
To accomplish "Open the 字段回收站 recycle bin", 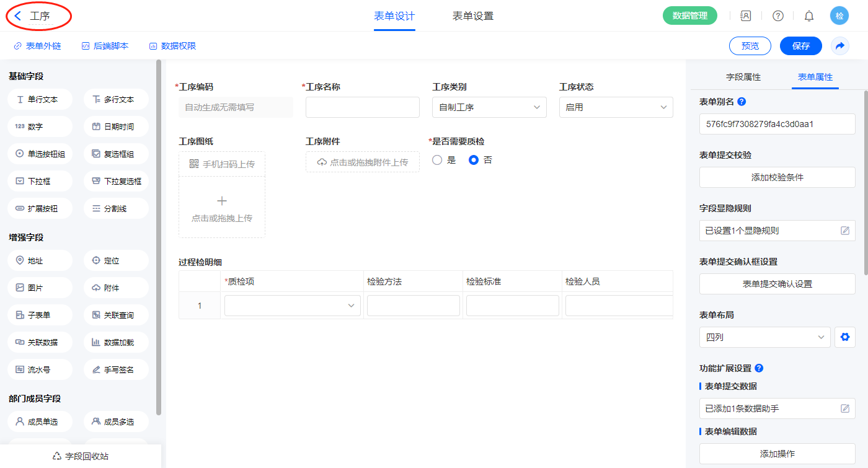I will [x=81, y=456].
